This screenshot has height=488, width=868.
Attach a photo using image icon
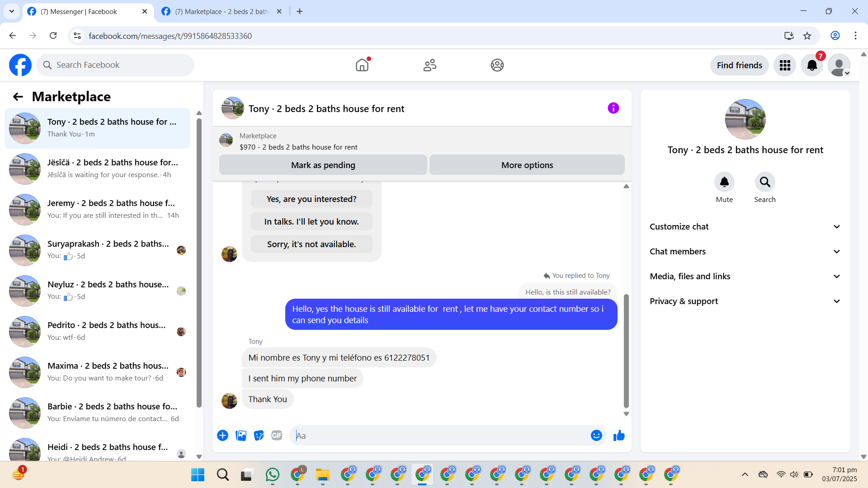click(241, 436)
